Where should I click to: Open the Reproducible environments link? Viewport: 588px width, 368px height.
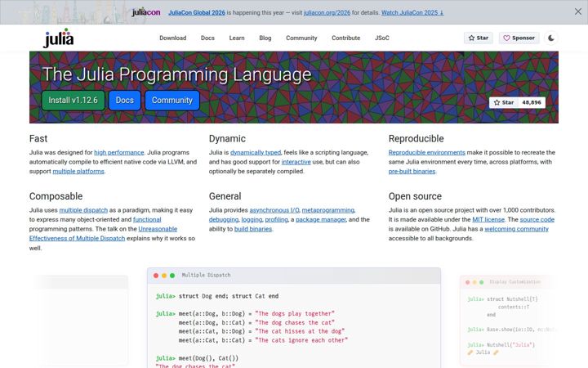point(427,152)
